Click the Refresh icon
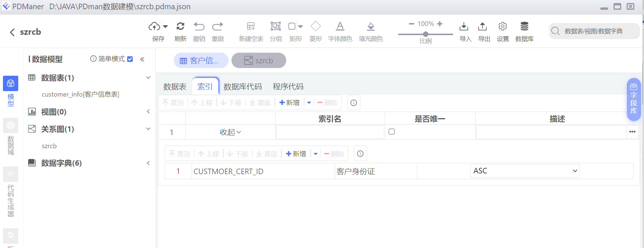644x248 pixels. click(180, 26)
